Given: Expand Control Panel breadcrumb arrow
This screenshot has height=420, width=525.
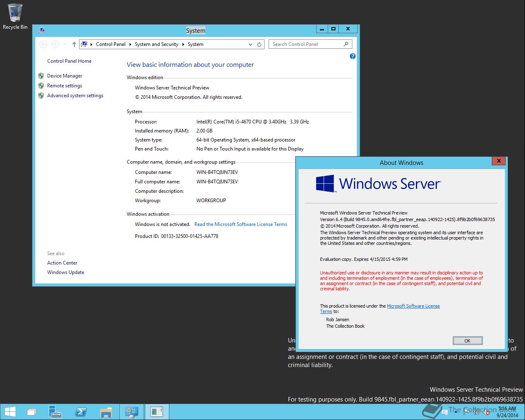Looking at the screenshot, I should pos(130,44).
